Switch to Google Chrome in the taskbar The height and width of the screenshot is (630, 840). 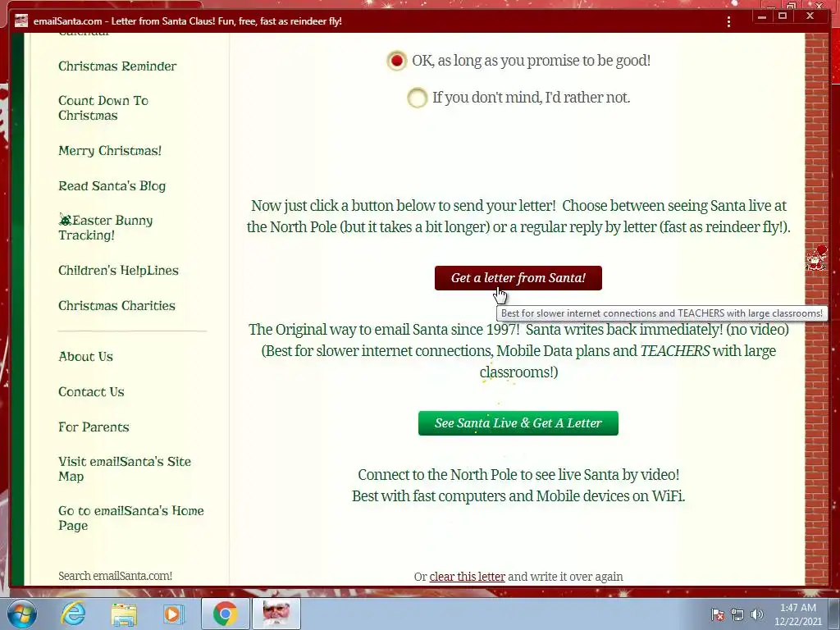click(x=225, y=614)
